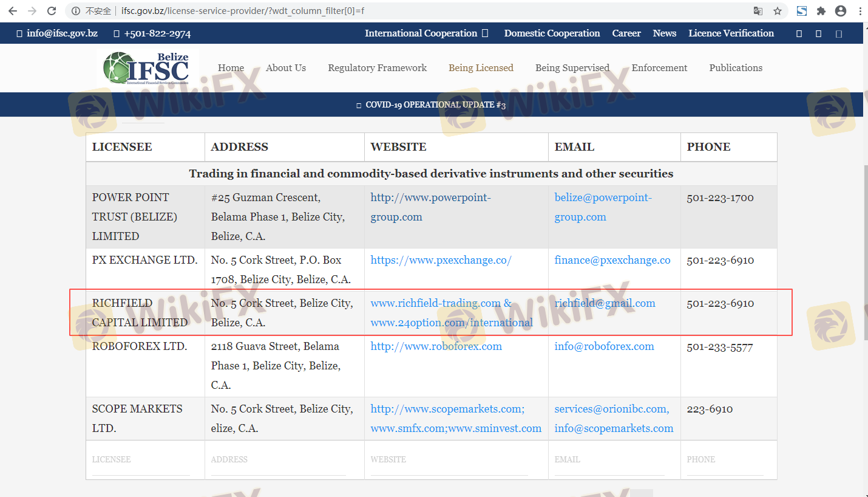
Task: Go to Licence Verification page
Action: (x=731, y=33)
